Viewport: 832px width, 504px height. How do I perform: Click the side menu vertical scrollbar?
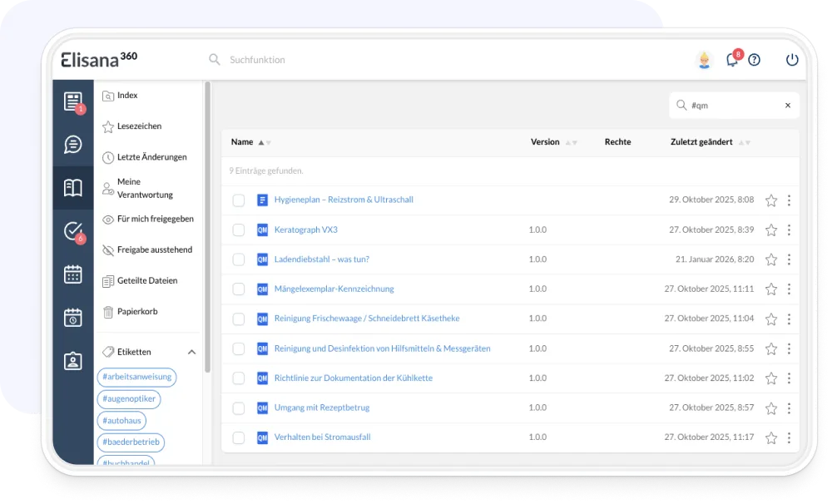[x=207, y=227]
